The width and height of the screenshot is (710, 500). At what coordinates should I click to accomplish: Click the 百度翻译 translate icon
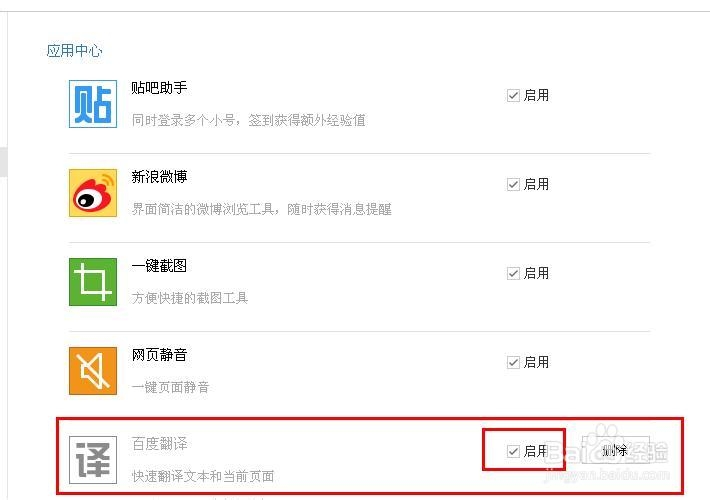tap(93, 458)
